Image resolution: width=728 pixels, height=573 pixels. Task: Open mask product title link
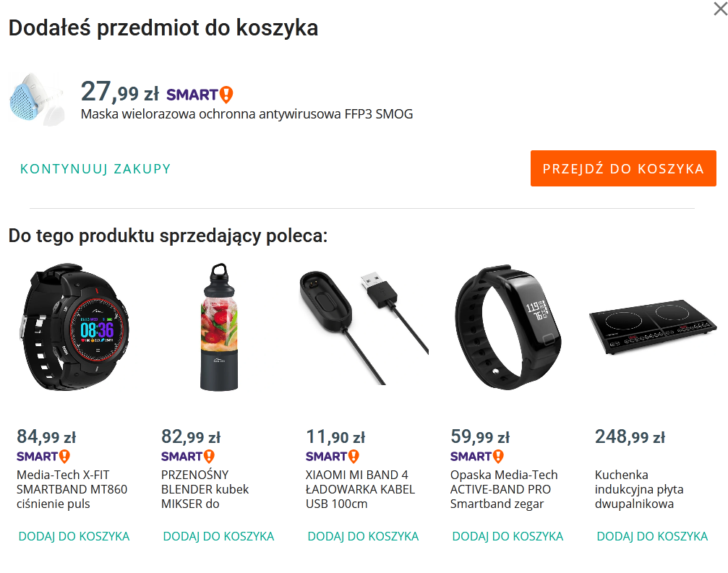pos(247,114)
